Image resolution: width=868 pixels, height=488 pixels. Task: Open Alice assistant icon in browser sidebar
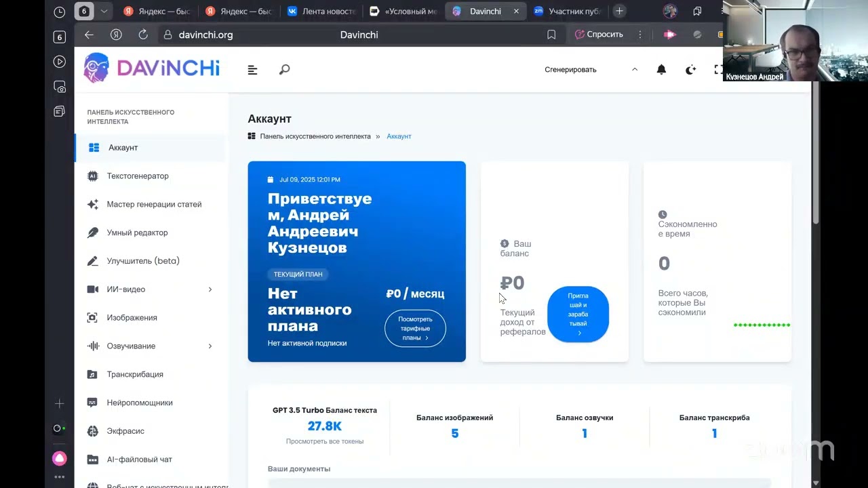60,459
